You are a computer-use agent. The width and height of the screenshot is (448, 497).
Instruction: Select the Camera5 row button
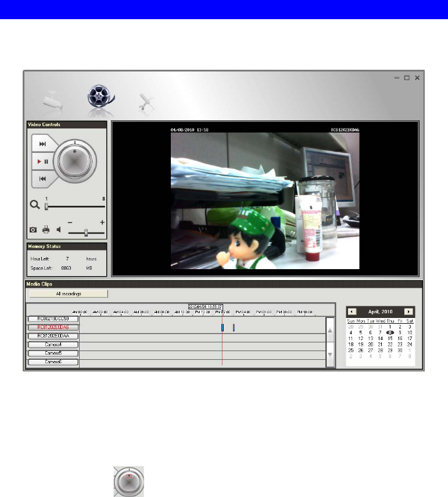(53, 353)
